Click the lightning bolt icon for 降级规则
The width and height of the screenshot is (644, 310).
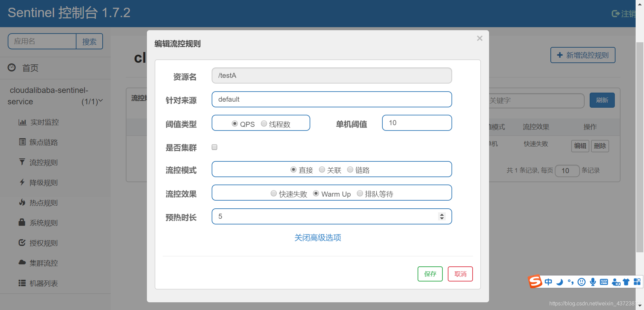tap(22, 182)
